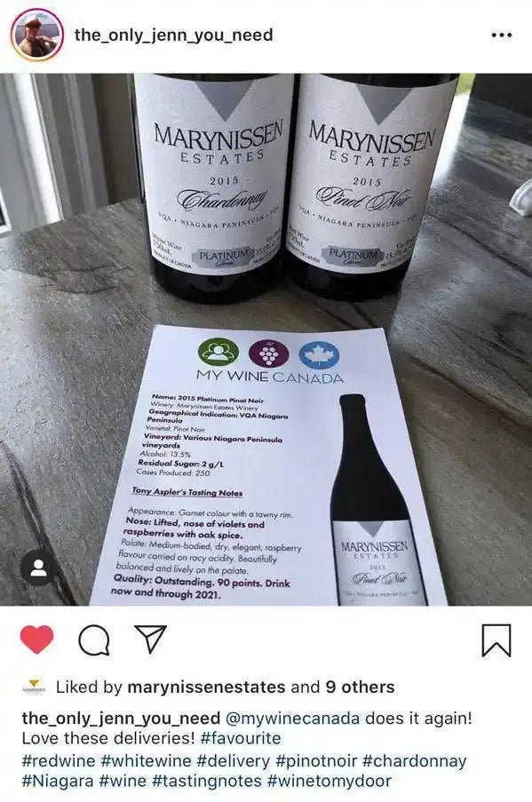Screen dimensions: 532x802
Task: Open comments via speech bubble icon
Action: coord(94,640)
